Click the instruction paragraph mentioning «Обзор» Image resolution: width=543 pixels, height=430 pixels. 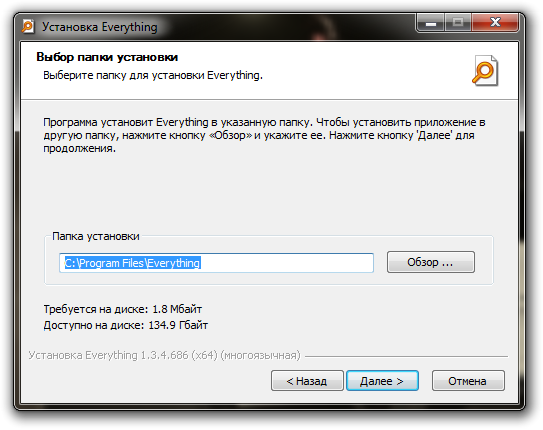click(x=264, y=135)
